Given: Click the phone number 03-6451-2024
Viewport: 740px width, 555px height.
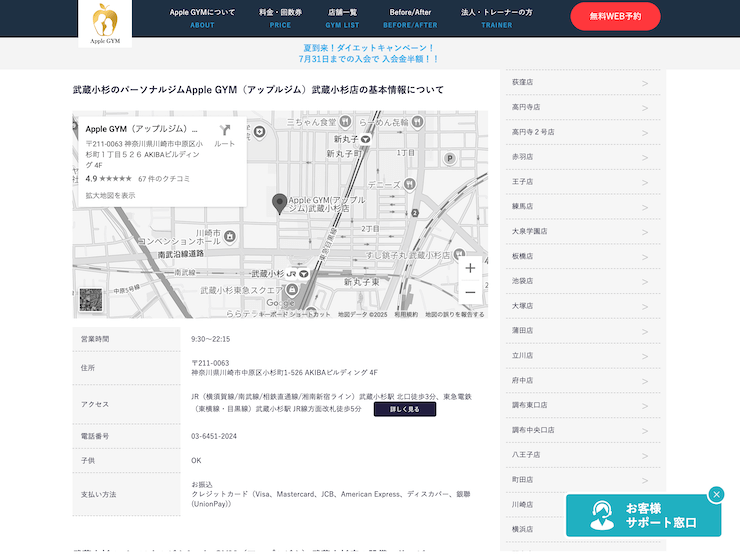Looking at the screenshot, I should 214,436.
